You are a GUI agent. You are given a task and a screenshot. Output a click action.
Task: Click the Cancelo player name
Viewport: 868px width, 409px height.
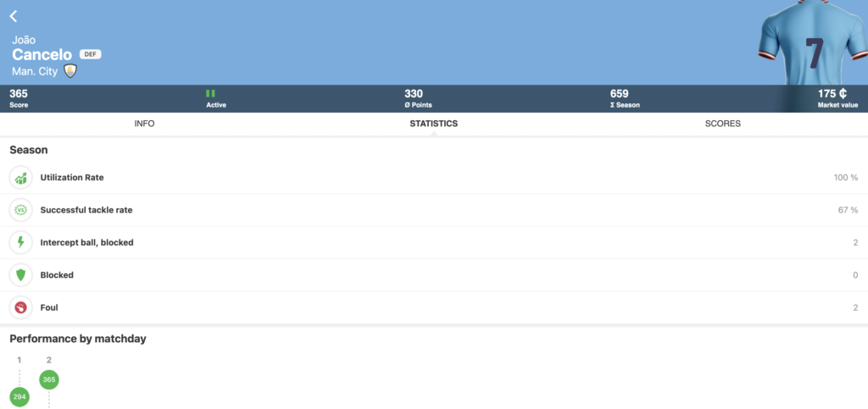point(42,54)
